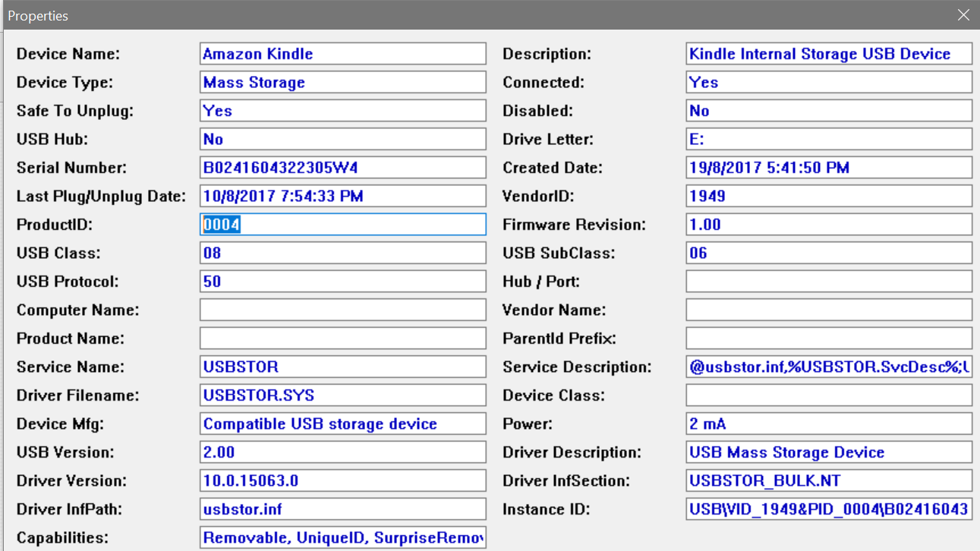Click the 'Created Date:' label text
The height and width of the screenshot is (551, 980).
pos(553,168)
